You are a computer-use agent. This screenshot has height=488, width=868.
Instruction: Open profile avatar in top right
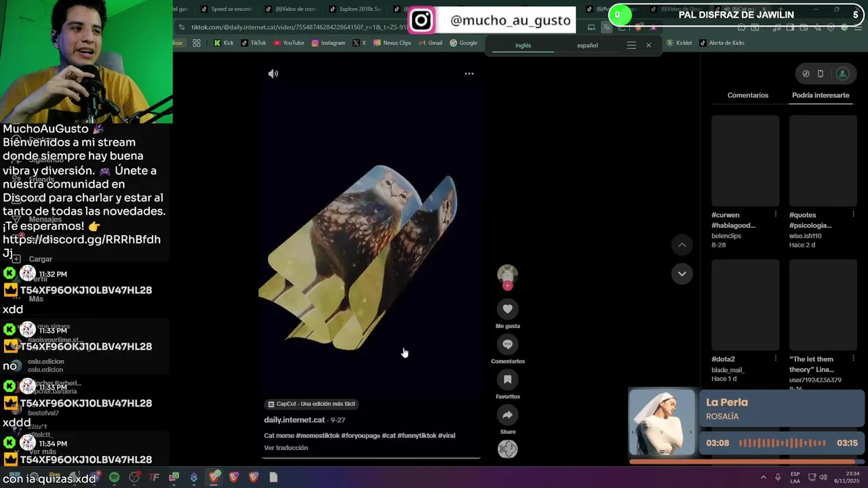pos(842,74)
